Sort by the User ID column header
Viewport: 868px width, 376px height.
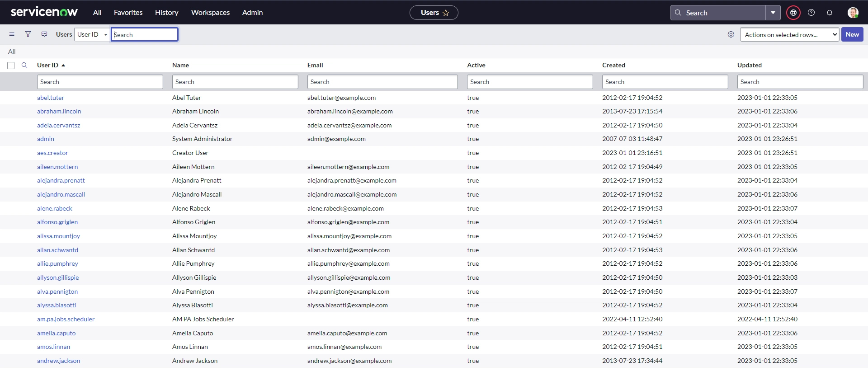click(47, 65)
